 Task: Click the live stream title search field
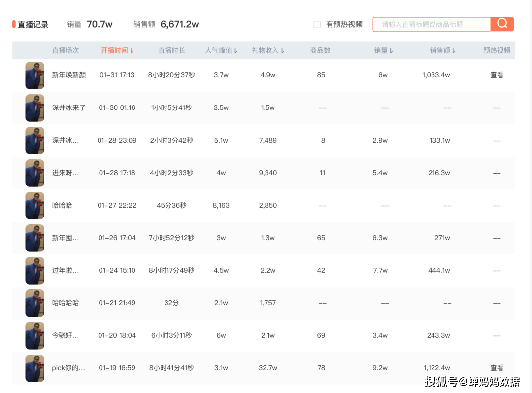coord(431,24)
